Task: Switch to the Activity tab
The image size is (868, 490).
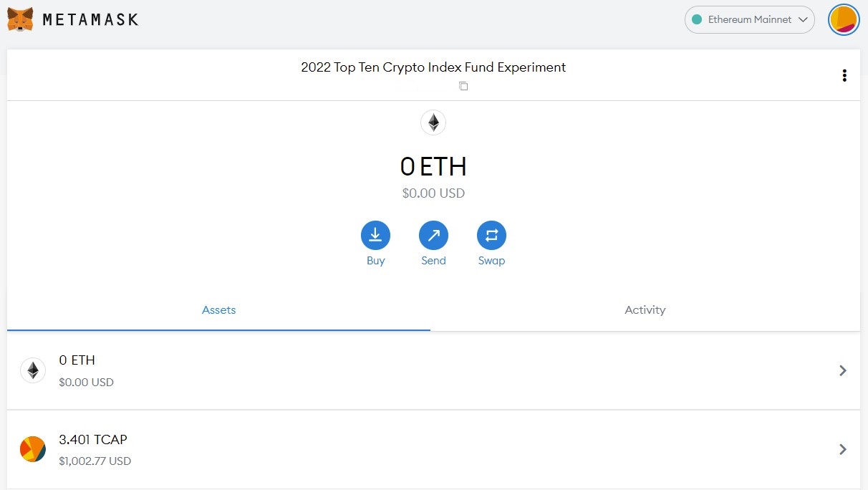Action: click(645, 310)
